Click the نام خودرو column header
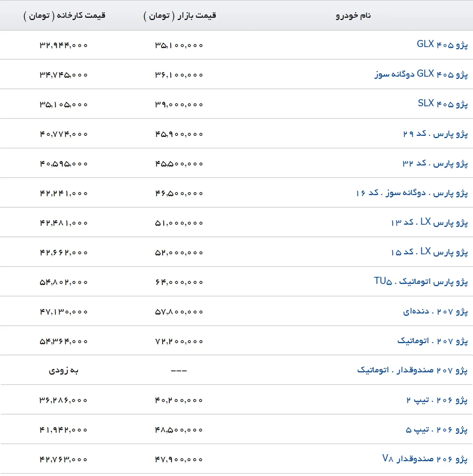The height and width of the screenshot is (476, 473). tap(353, 16)
